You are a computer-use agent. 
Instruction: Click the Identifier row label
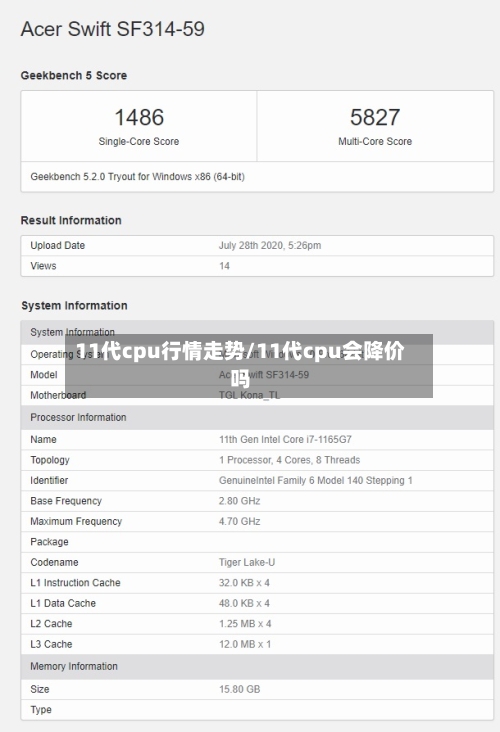point(49,480)
